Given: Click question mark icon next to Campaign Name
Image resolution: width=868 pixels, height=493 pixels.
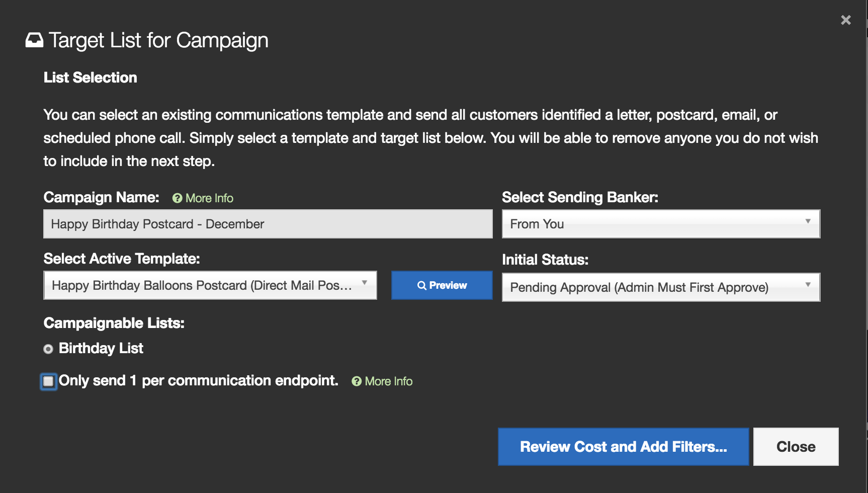Looking at the screenshot, I should [x=177, y=198].
